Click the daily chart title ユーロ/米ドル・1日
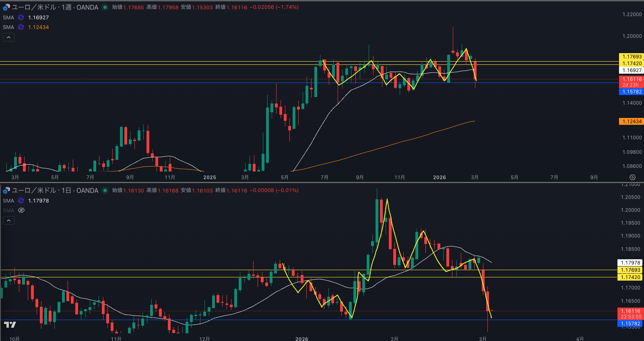Screen dimensions: 644x341 pos(55,190)
